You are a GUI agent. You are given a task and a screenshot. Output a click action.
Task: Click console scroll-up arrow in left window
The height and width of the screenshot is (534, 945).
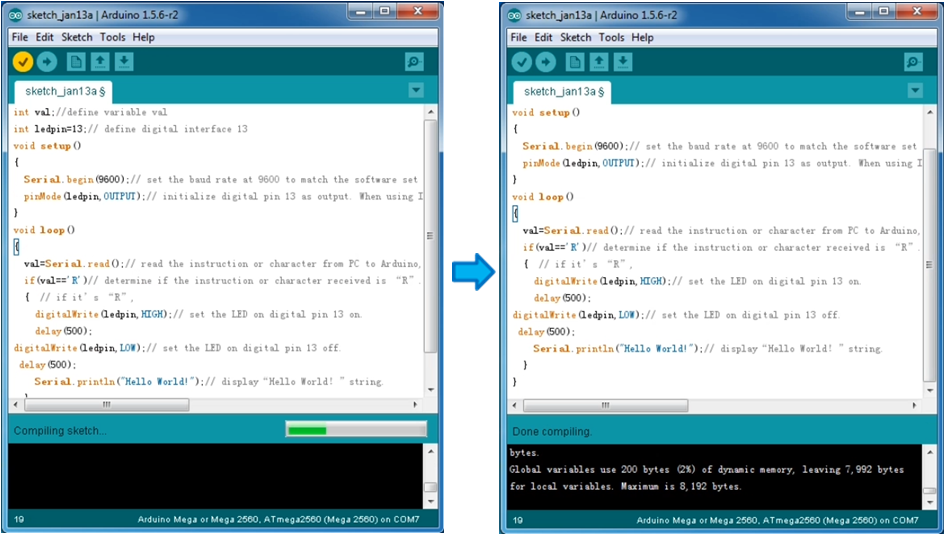tap(431, 451)
